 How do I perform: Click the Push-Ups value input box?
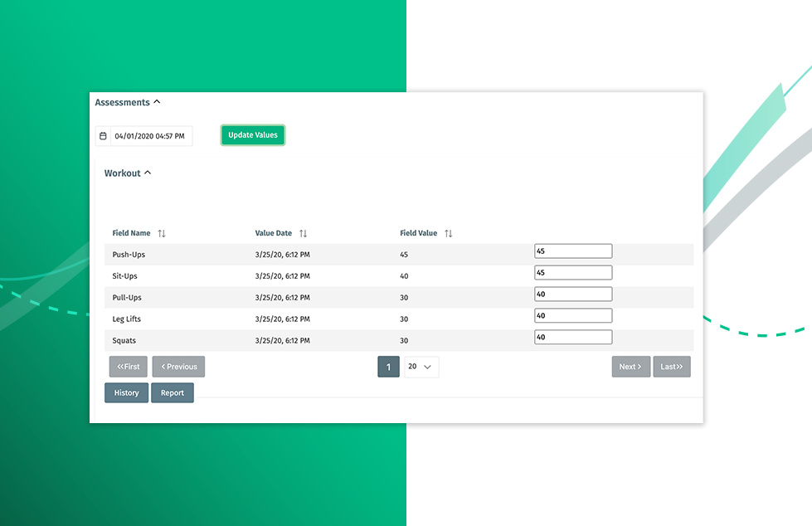coord(573,251)
